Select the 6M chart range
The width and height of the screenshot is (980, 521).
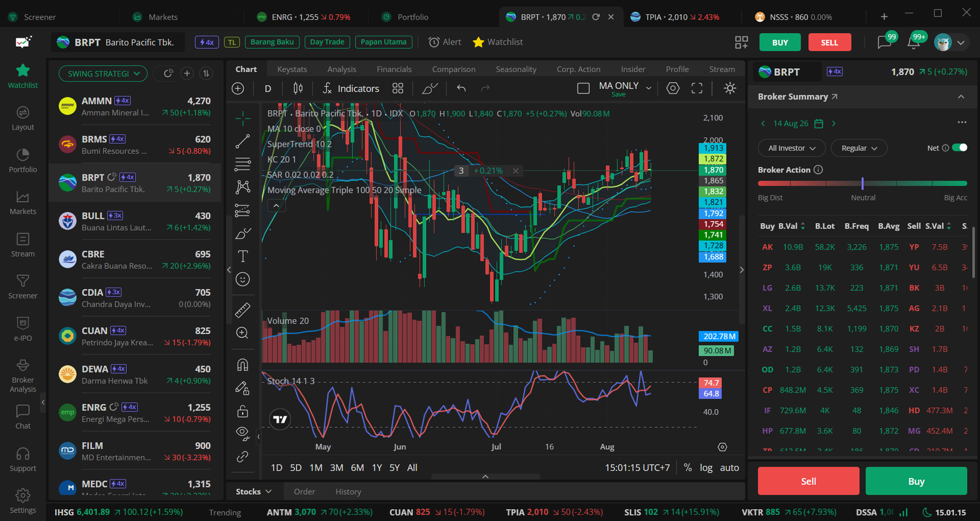point(357,467)
